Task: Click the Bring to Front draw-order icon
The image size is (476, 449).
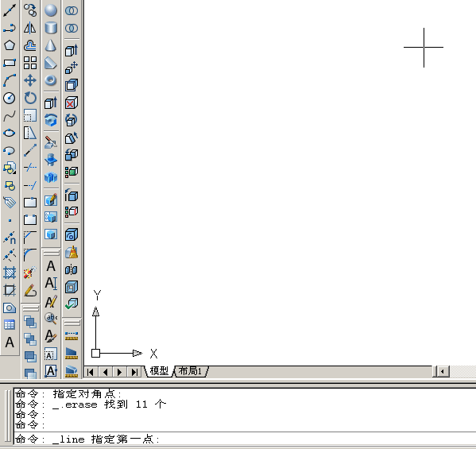Action: [30, 322]
